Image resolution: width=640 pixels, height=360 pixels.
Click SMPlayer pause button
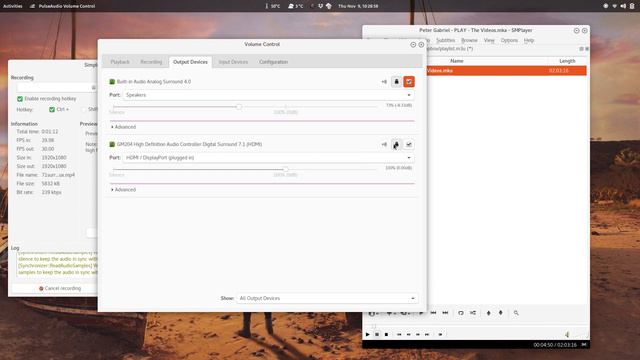[x=377, y=334]
